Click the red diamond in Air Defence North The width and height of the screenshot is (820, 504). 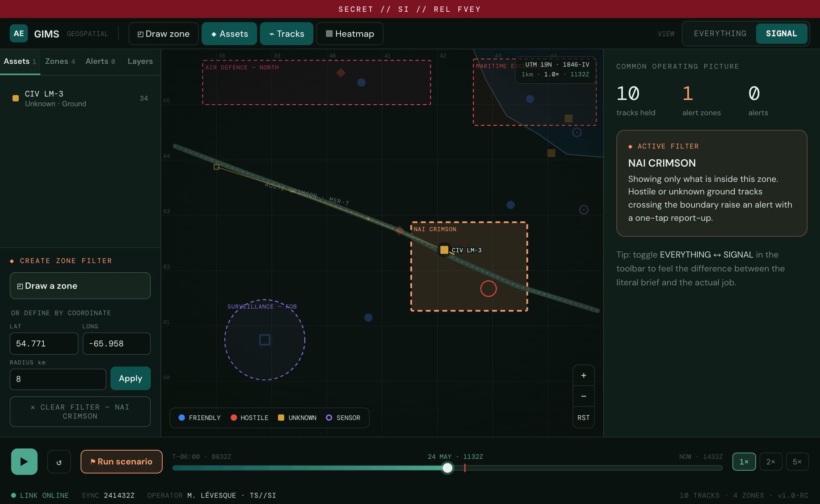click(341, 73)
